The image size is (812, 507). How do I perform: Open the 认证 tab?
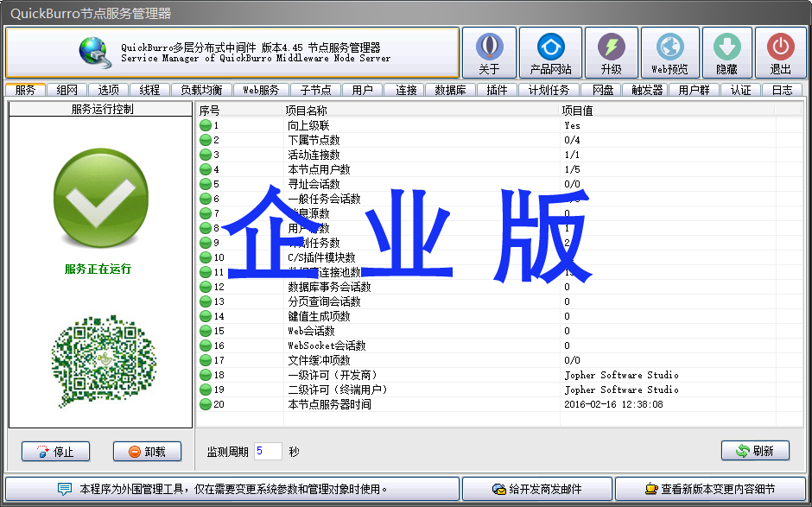(x=740, y=90)
